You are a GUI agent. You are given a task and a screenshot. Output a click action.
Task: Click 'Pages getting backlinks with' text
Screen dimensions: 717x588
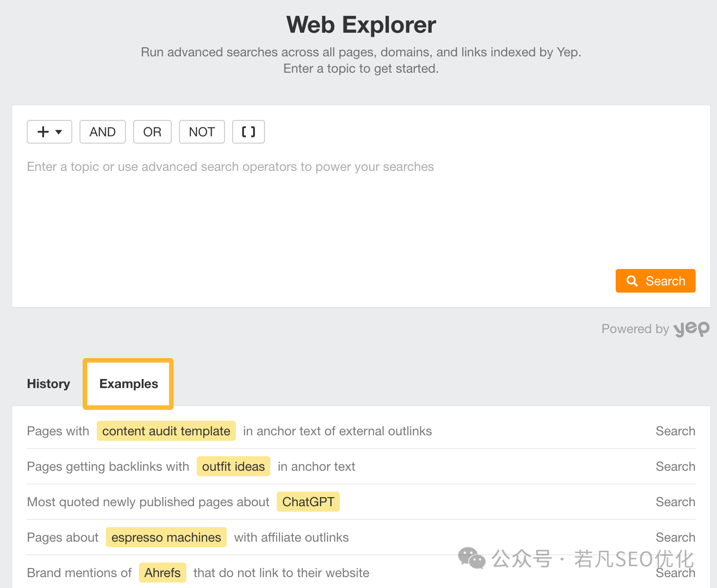[108, 467]
